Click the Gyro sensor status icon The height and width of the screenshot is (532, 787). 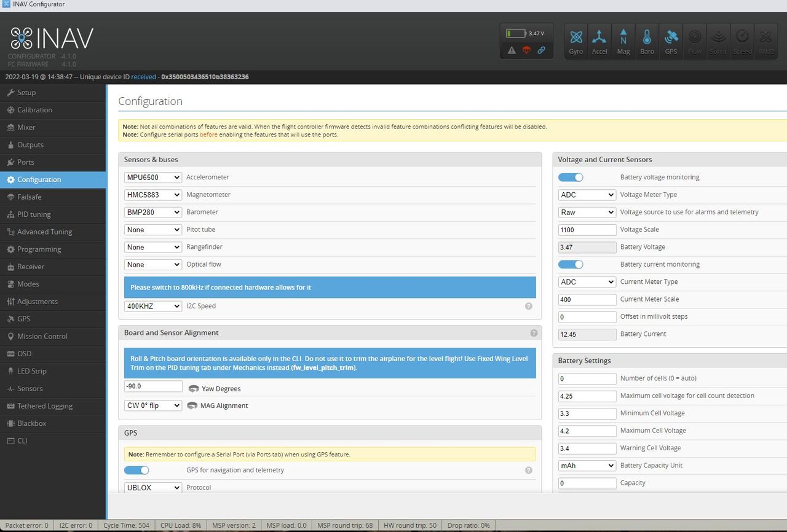(576, 42)
